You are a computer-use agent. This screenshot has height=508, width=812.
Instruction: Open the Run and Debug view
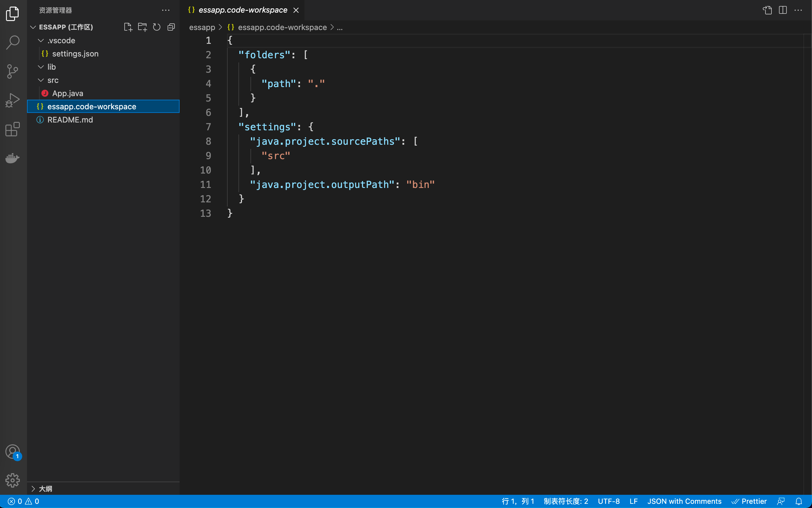(x=13, y=100)
